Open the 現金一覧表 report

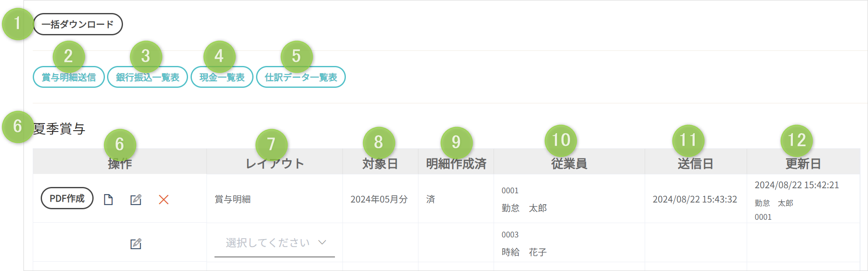pyautogui.click(x=222, y=77)
